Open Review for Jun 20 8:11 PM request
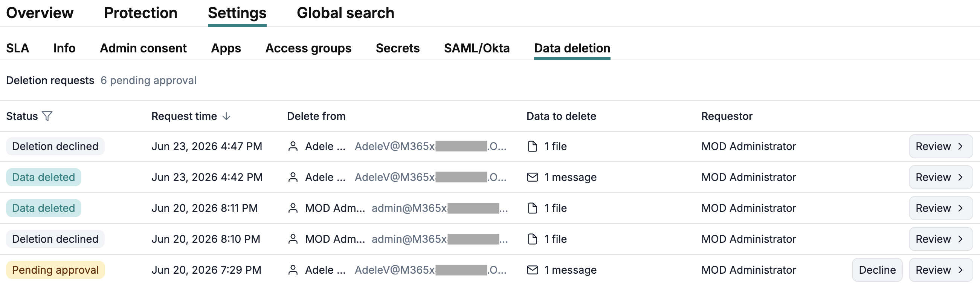Screen dimensions: 980x285 [x=940, y=208]
